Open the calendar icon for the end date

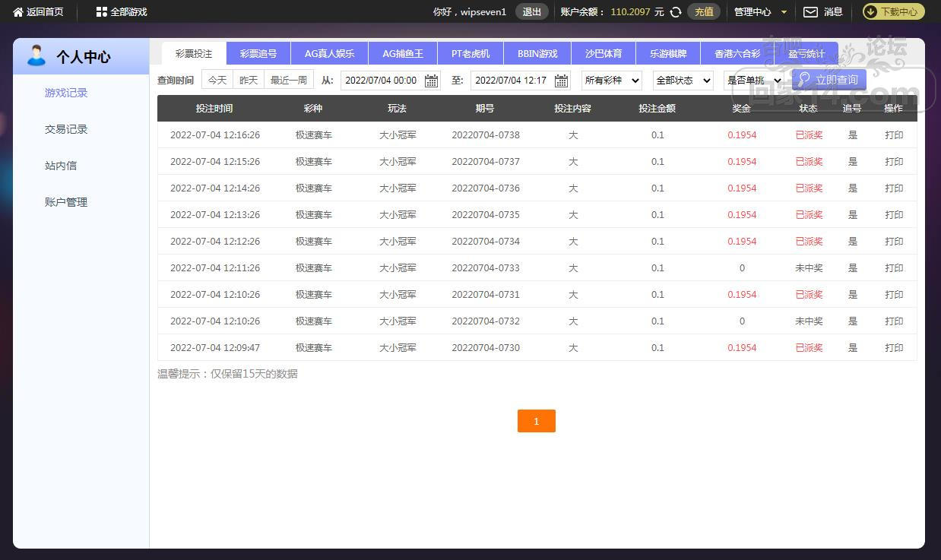tap(562, 81)
